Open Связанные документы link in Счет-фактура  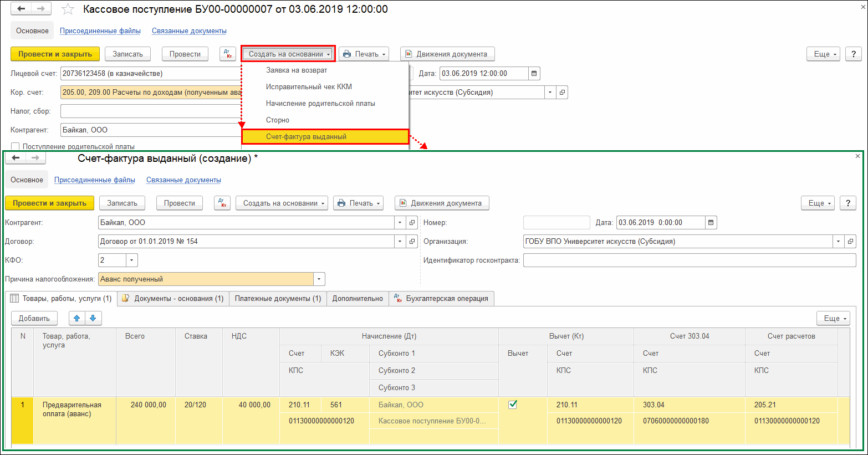click(183, 180)
